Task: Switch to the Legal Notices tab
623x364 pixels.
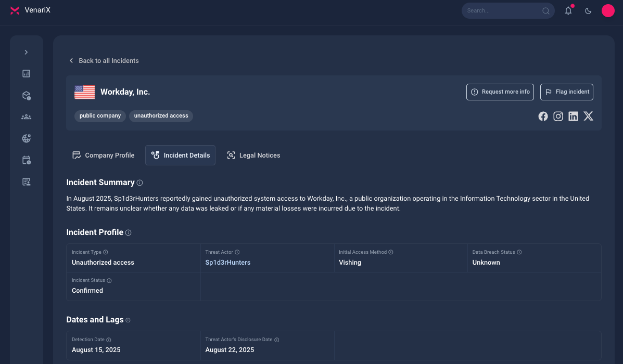Action: [253, 155]
